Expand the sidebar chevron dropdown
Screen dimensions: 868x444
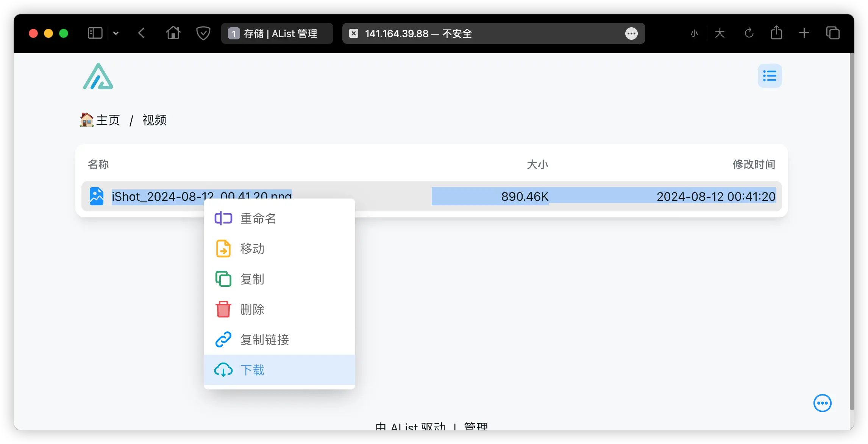click(x=116, y=33)
